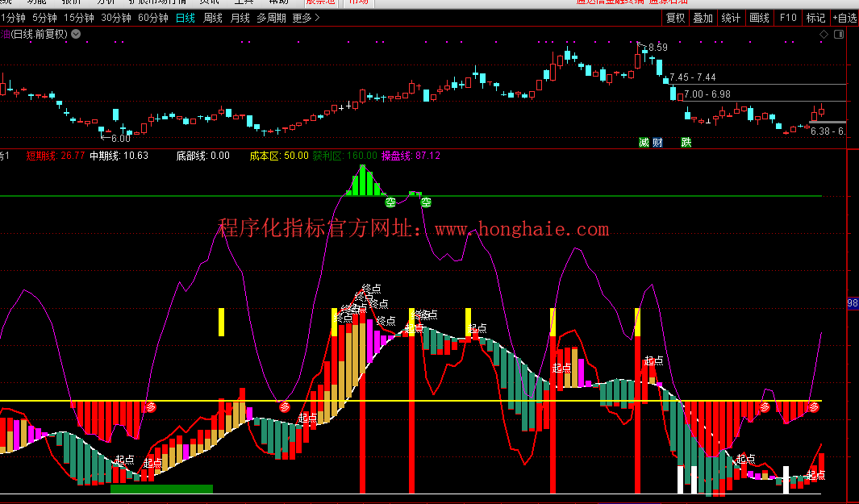The height and width of the screenshot is (504, 859).
Task: Click the blue 98 indicator on right edge
Action: (x=853, y=303)
